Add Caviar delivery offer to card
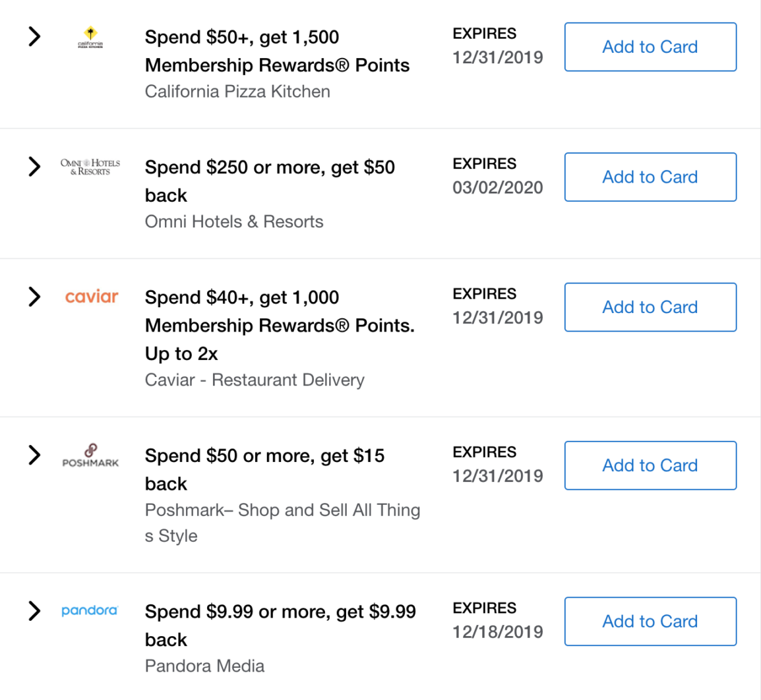The image size is (761, 700). (650, 307)
